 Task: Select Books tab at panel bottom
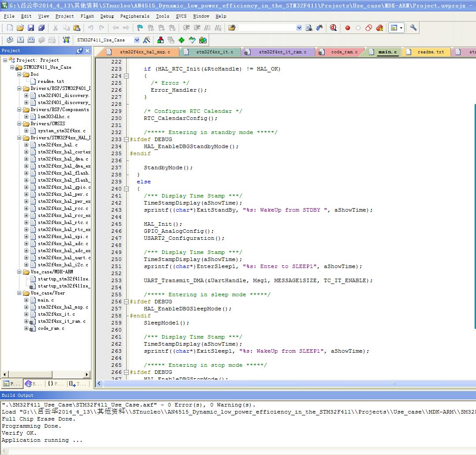tap(34, 384)
